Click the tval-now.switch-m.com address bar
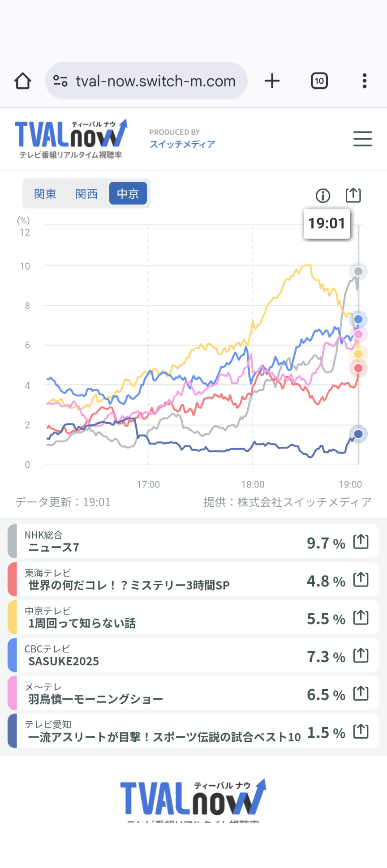Image resolution: width=387 pixels, height=868 pixels. (155, 81)
